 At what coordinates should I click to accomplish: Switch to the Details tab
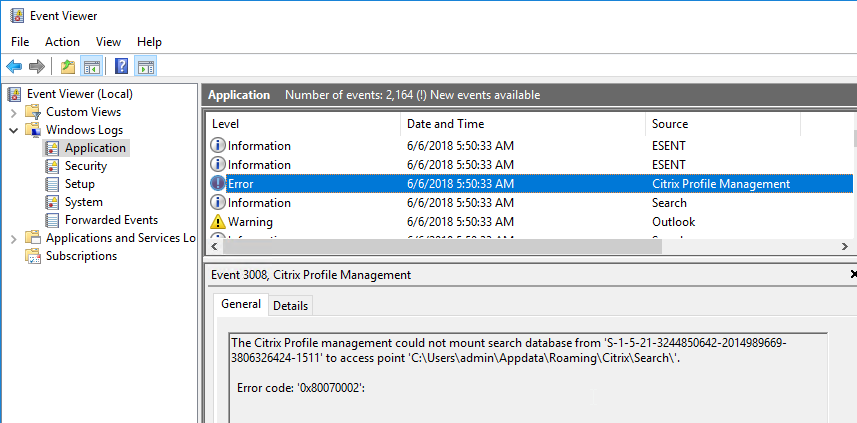(290, 306)
